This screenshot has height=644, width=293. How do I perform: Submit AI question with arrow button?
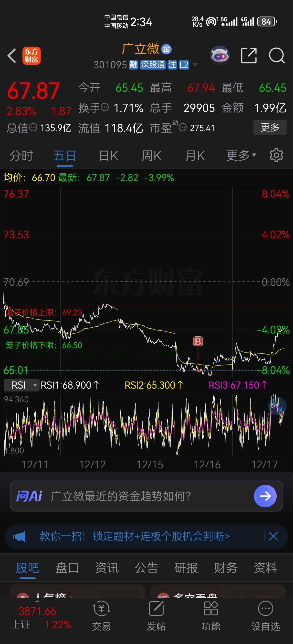pos(265,496)
